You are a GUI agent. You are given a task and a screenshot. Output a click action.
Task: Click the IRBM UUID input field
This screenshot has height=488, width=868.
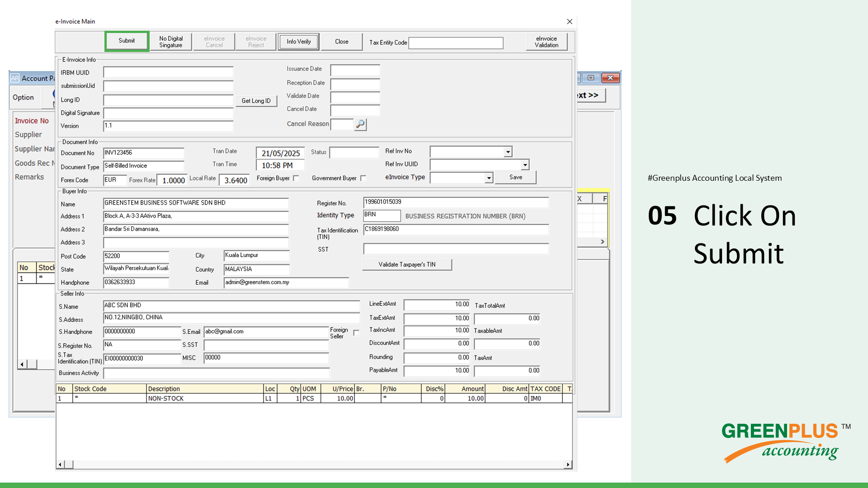[x=168, y=72]
